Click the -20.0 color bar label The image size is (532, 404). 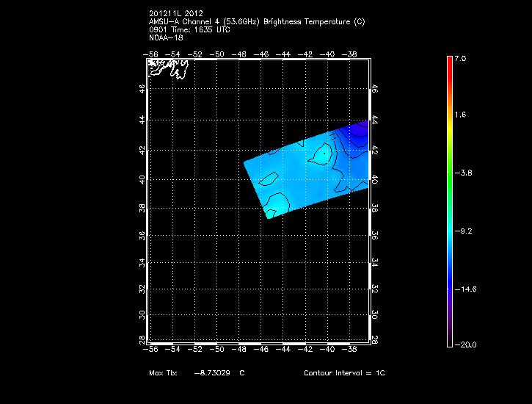click(464, 345)
